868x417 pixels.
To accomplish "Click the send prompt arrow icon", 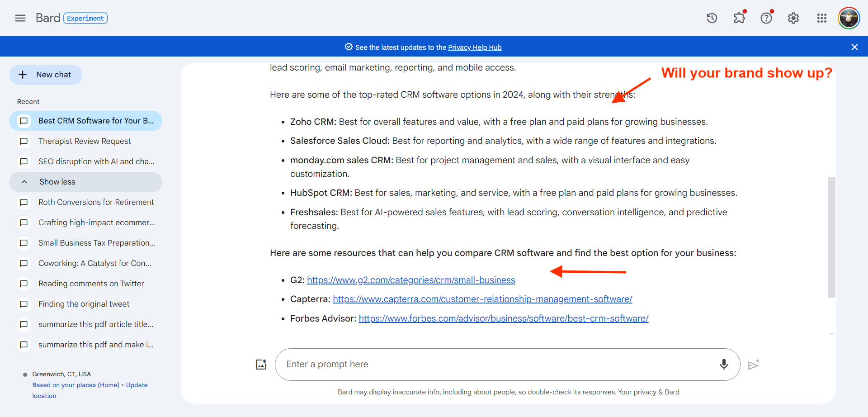I will (753, 365).
